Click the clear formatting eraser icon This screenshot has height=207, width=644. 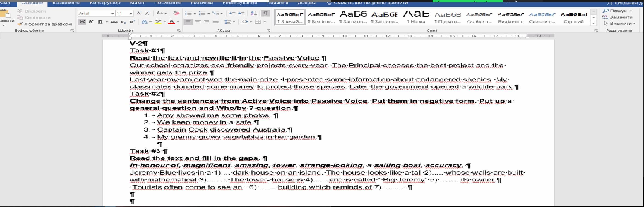coord(176,13)
